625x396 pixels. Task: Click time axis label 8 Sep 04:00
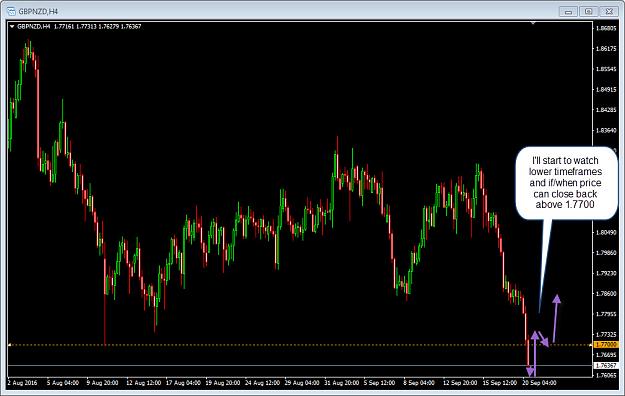coord(419,383)
